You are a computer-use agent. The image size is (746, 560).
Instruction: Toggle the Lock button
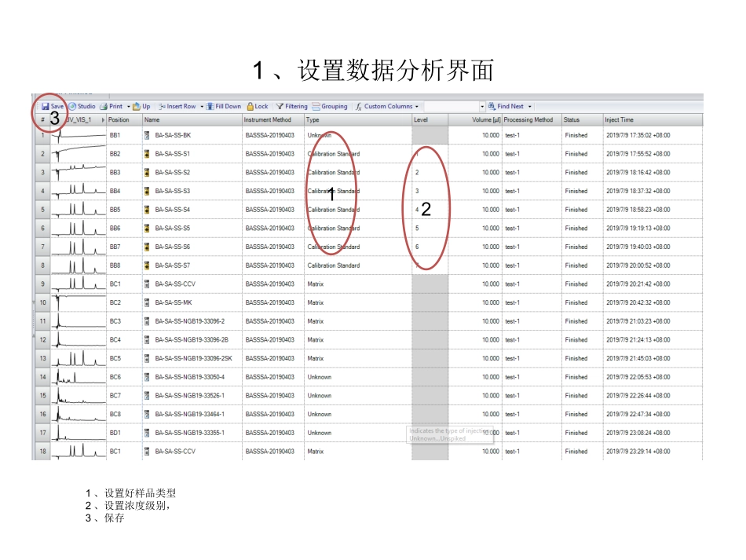(x=258, y=106)
